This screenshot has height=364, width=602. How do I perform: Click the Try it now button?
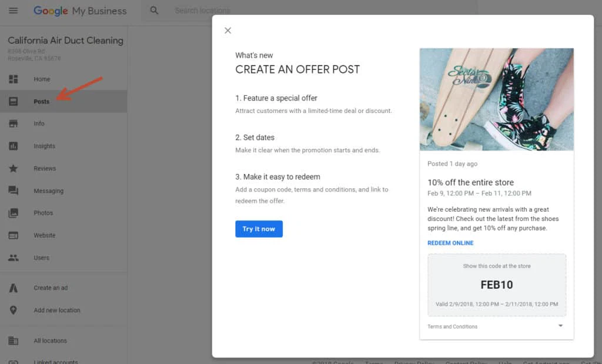point(259,229)
